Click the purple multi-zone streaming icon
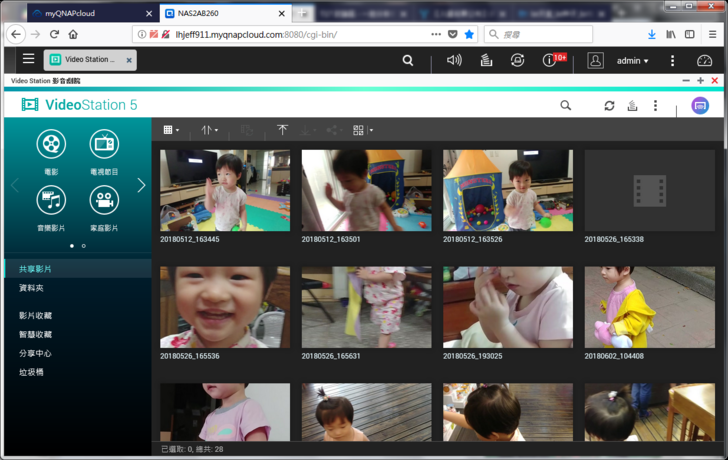The height and width of the screenshot is (460, 728). (700, 106)
